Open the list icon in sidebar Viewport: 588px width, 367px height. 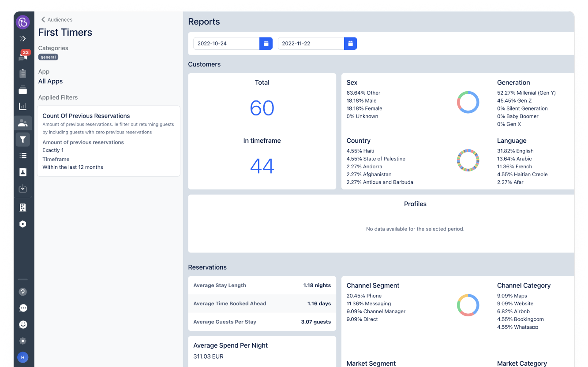coord(23,156)
